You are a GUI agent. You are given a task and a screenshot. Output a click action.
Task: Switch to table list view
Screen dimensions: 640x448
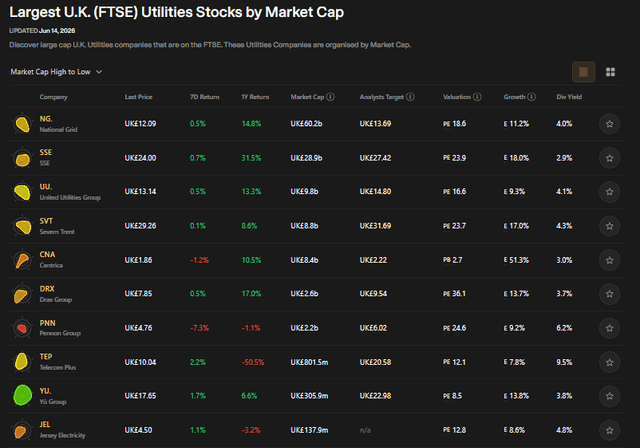tap(583, 72)
